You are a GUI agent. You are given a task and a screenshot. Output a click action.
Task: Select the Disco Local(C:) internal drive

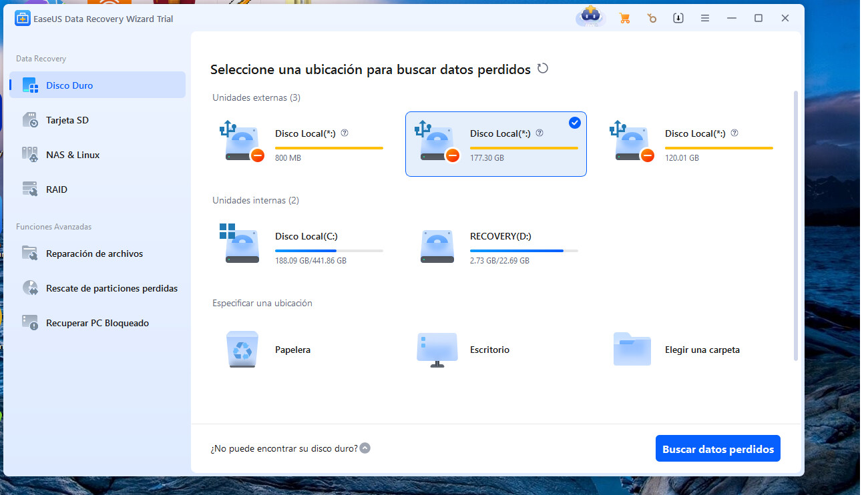(300, 247)
